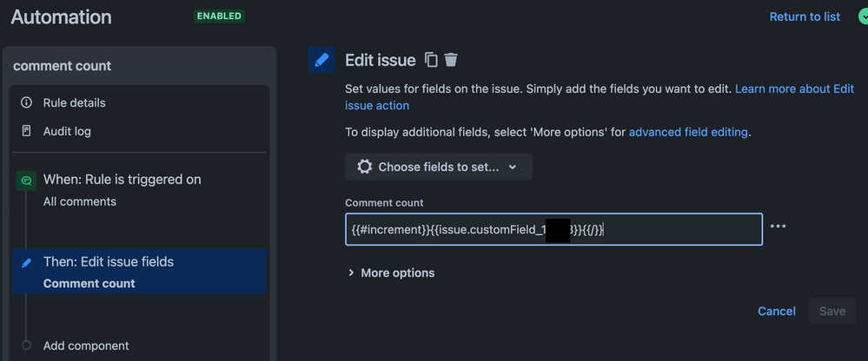Click the blue pencil icon beside Edit issue

tap(321, 60)
